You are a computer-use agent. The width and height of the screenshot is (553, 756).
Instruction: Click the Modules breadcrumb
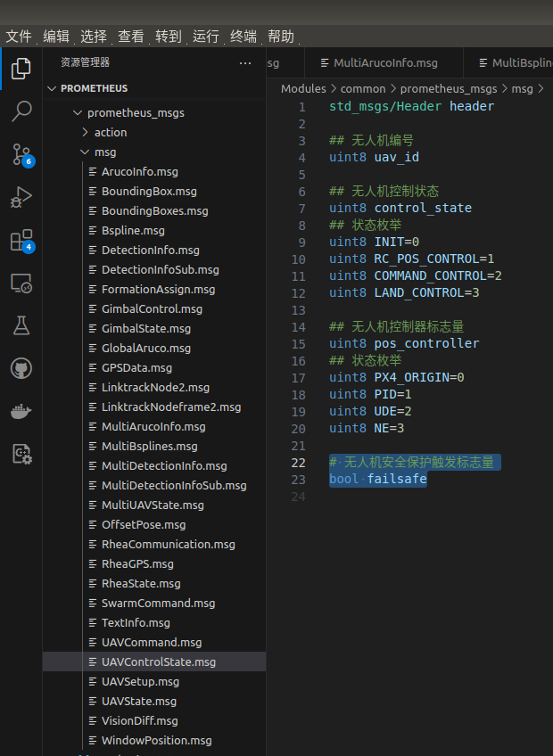303,89
